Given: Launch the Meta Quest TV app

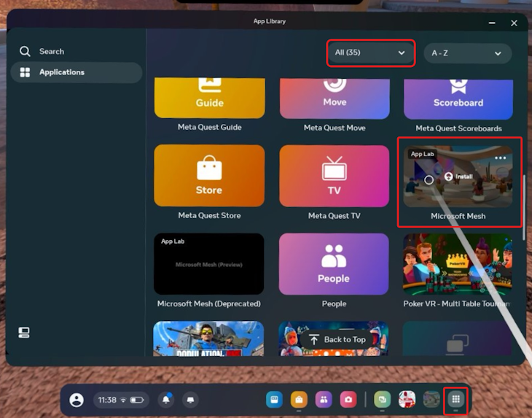Looking at the screenshot, I should [x=335, y=176].
